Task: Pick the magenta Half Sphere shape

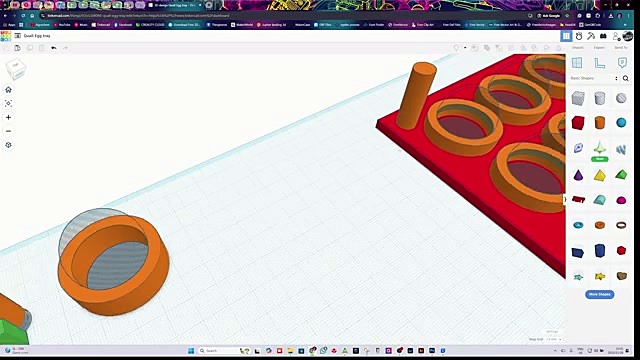Action: click(x=621, y=200)
